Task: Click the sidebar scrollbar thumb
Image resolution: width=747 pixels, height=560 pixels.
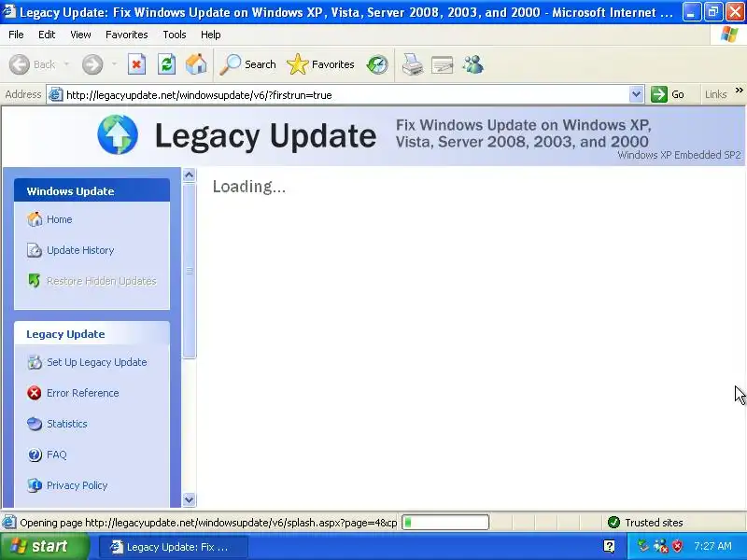Action: [190, 271]
